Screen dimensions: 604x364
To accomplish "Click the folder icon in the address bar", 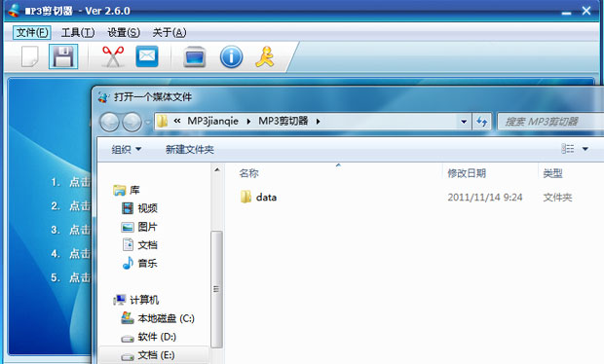I will 162,122.
